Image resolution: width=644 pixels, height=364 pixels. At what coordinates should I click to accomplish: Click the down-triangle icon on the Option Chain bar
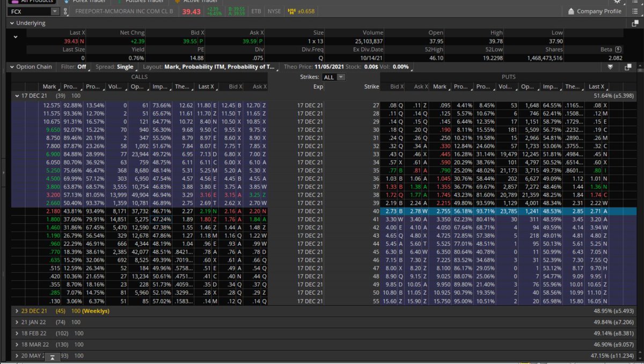click(610, 67)
